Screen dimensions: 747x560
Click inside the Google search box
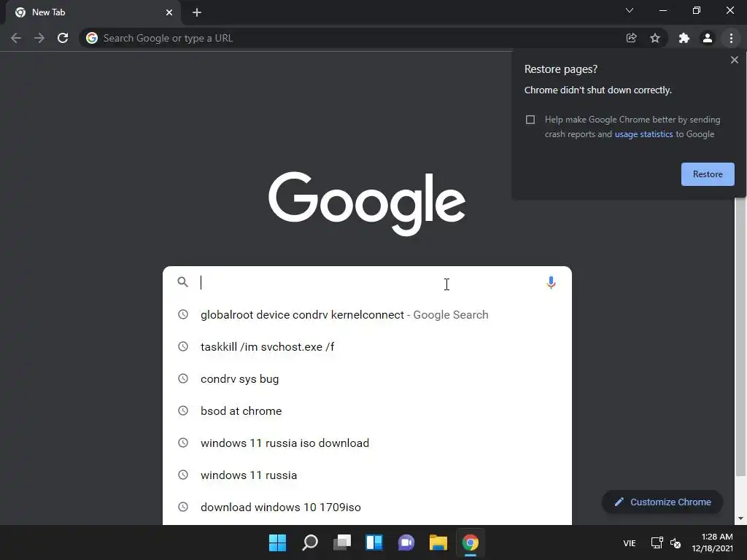coord(367,282)
